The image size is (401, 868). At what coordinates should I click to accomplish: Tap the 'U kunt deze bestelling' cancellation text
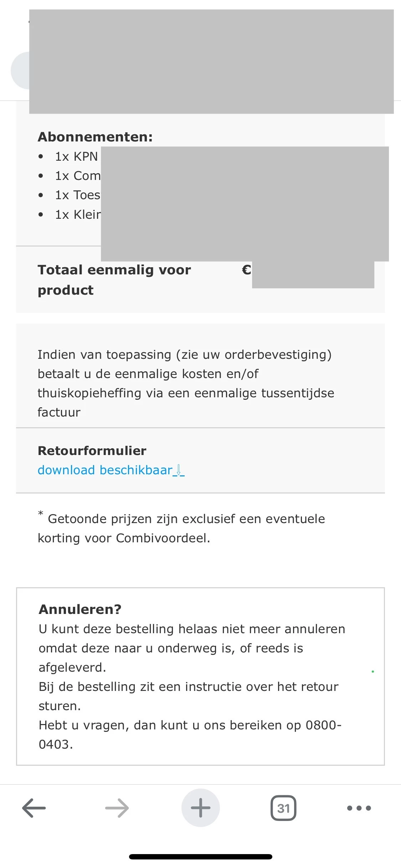(192, 648)
